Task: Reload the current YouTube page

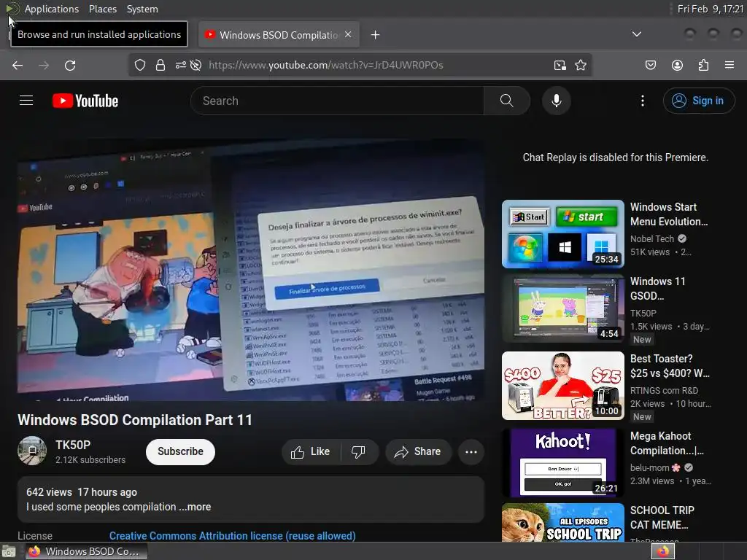Action: point(70,65)
